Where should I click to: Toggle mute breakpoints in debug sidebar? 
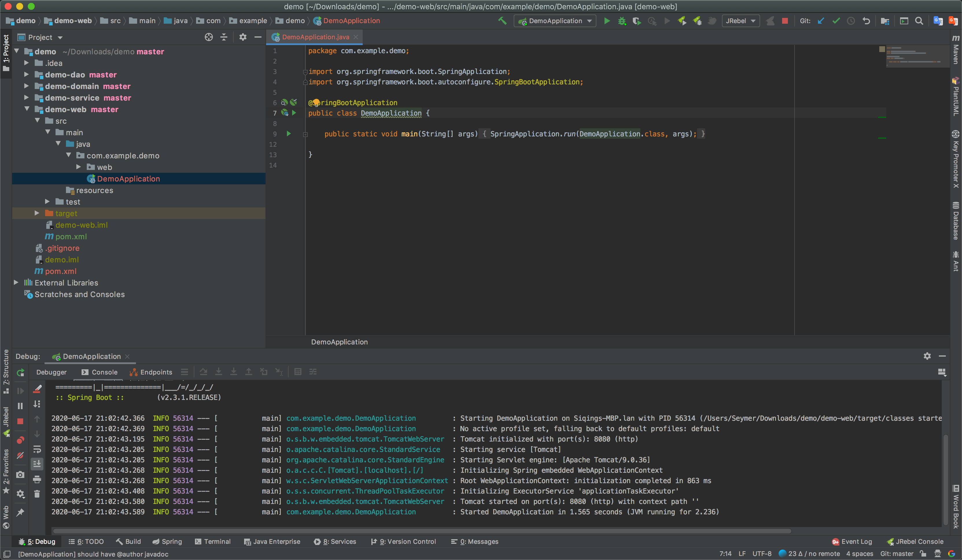[x=21, y=455]
